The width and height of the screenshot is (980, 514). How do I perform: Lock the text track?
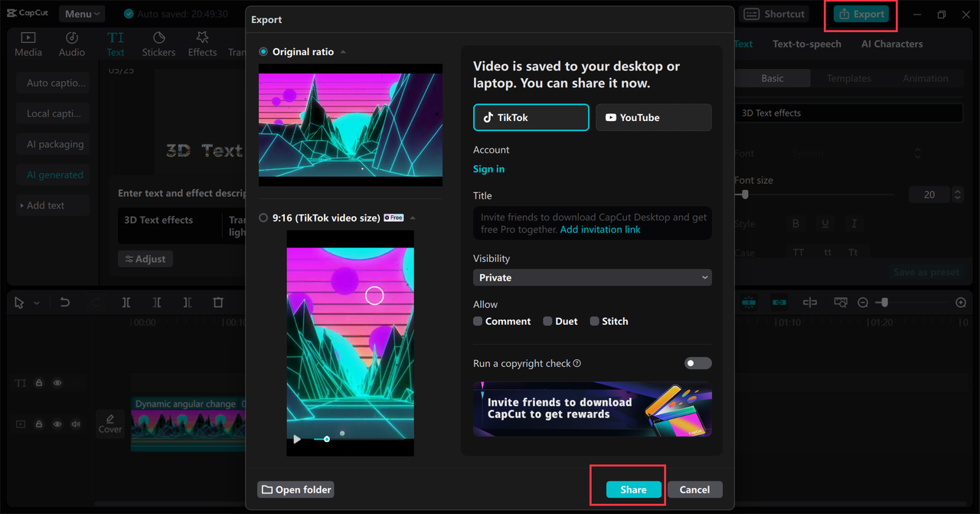pos(39,383)
